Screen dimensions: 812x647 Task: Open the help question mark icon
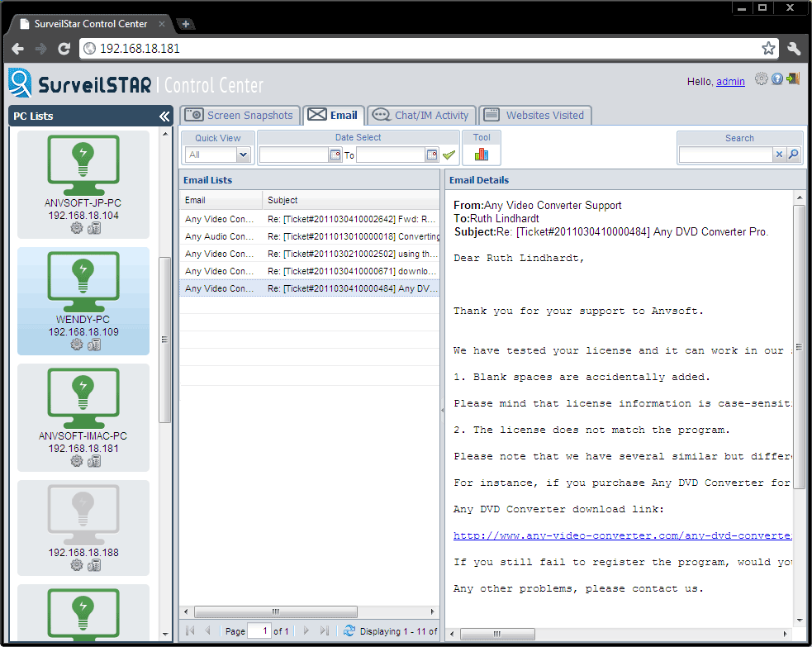coord(776,78)
